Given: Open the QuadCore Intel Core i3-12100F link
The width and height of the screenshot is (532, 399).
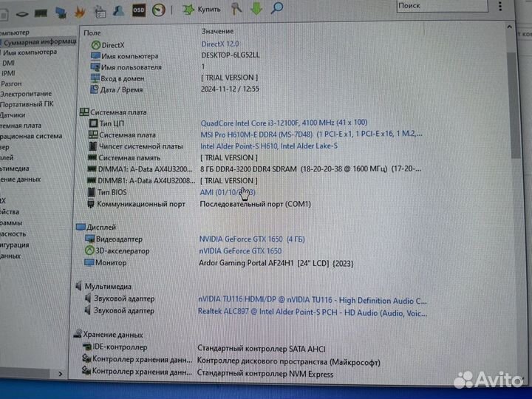Looking at the screenshot, I should (284, 123).
